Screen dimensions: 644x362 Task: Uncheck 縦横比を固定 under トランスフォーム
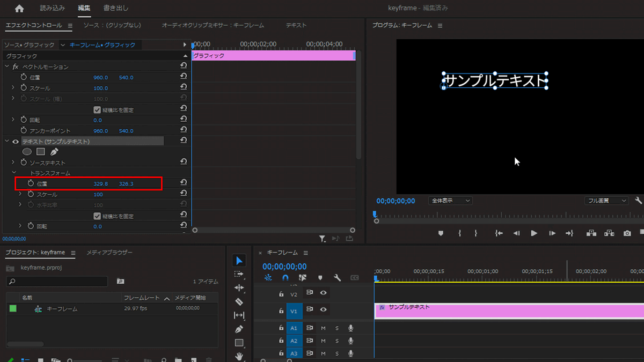[97, 216]
